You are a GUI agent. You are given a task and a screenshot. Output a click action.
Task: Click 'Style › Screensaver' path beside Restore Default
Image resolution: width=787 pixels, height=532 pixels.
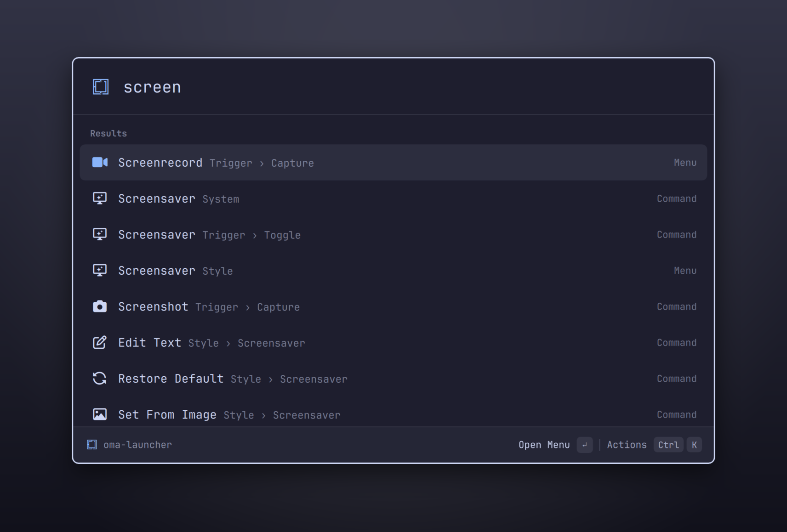[289, 379]
